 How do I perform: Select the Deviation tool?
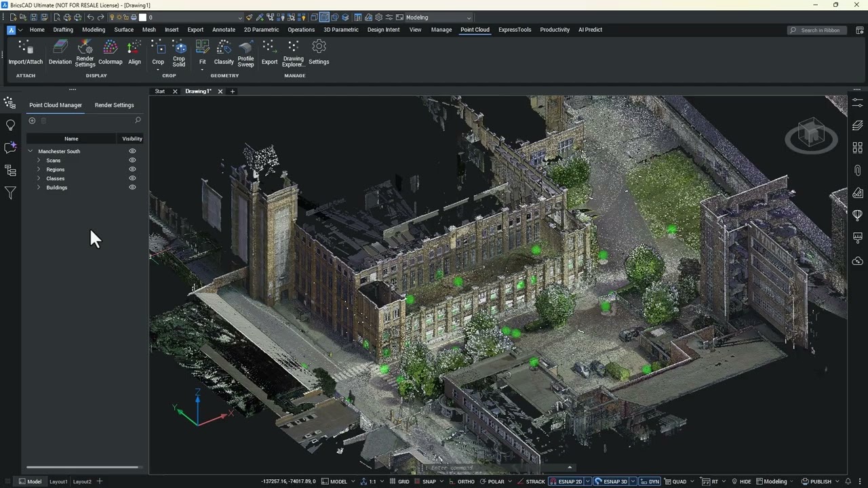click(x=60, y=52)
